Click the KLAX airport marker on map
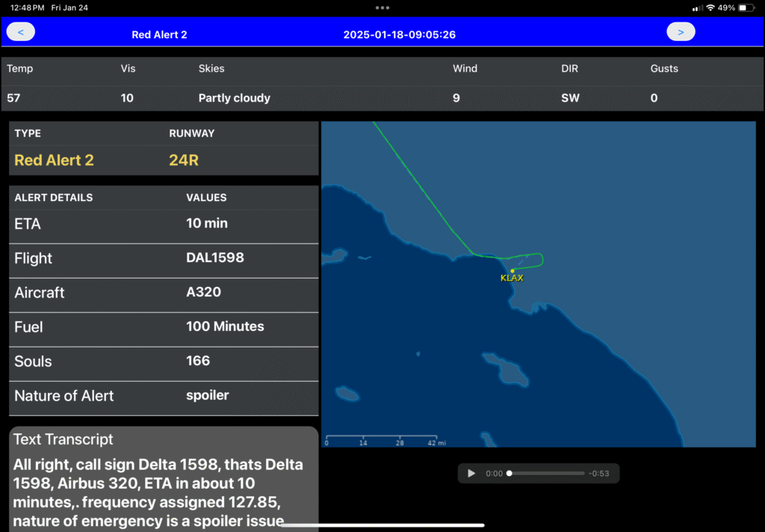765x532 pixels. click(x=512, y=270)
